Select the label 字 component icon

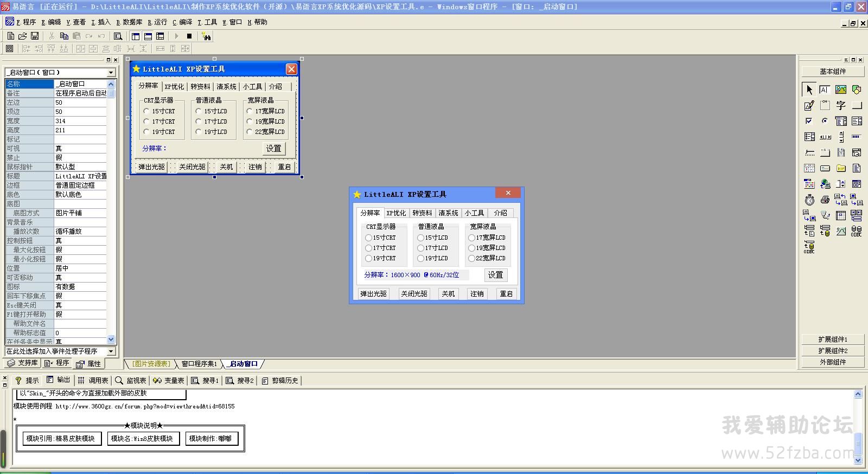click(841, 105)
